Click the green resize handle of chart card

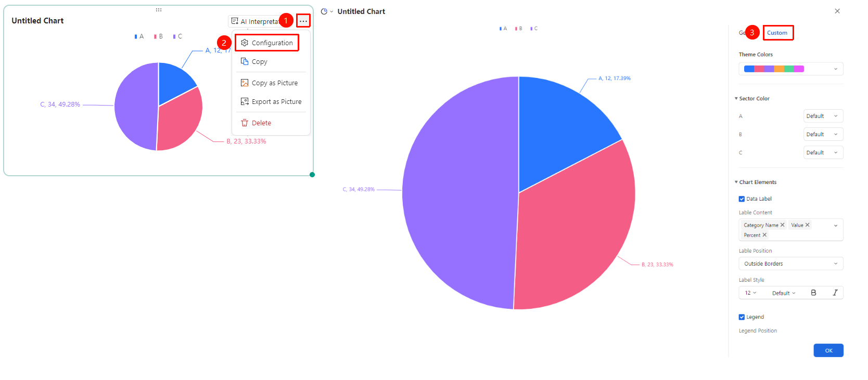point(312,175)
